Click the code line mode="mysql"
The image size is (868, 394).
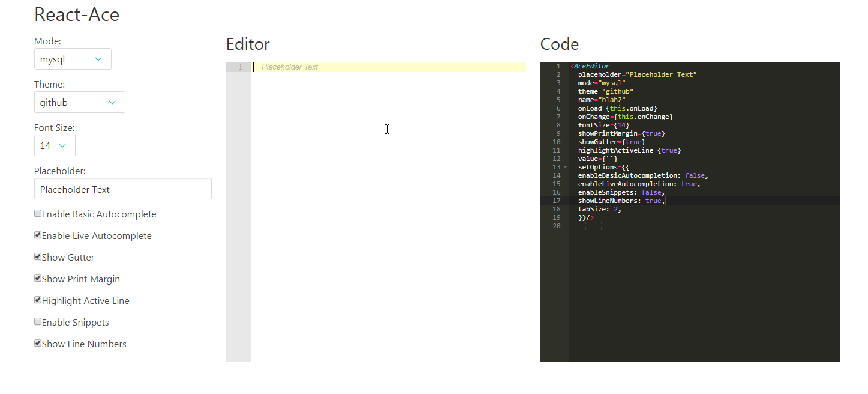tap(602, 83)
